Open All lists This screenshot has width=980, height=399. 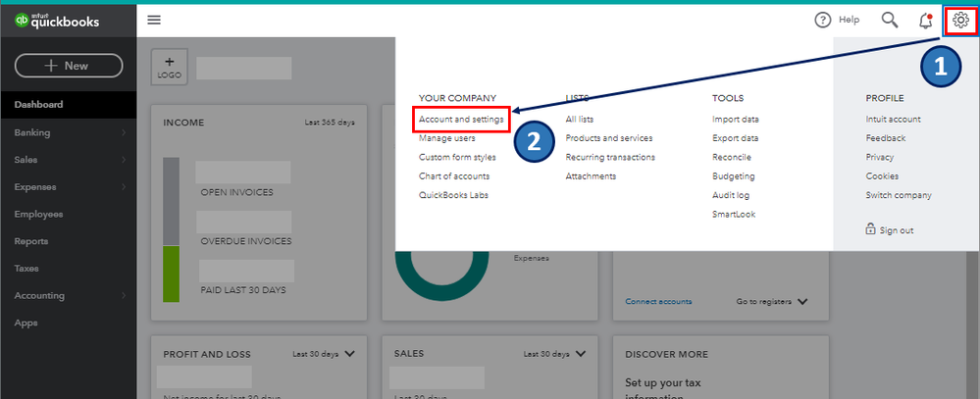point(580,120)
